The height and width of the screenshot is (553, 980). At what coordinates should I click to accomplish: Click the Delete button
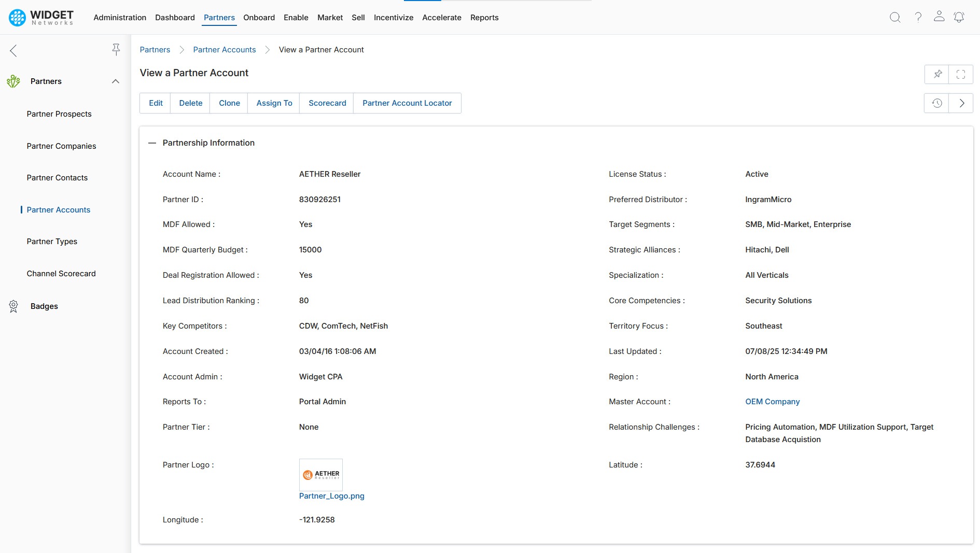(x=191, y=103)
